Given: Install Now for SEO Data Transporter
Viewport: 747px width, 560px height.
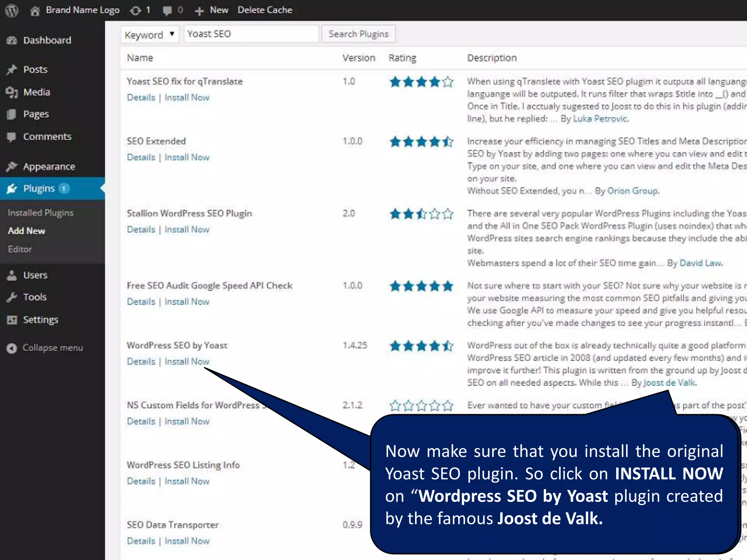Looking at the screenshot, I should point(187,541).
